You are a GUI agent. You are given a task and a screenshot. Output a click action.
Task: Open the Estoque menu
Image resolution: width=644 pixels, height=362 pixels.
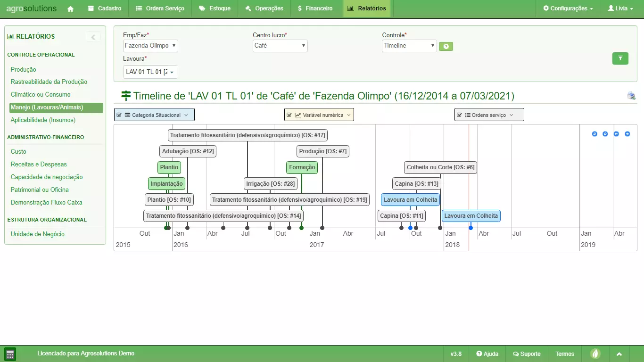point(215,8)
